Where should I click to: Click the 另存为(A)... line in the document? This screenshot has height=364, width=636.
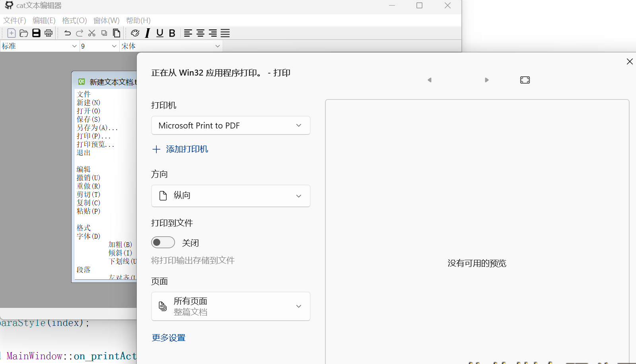pos(97,128)
